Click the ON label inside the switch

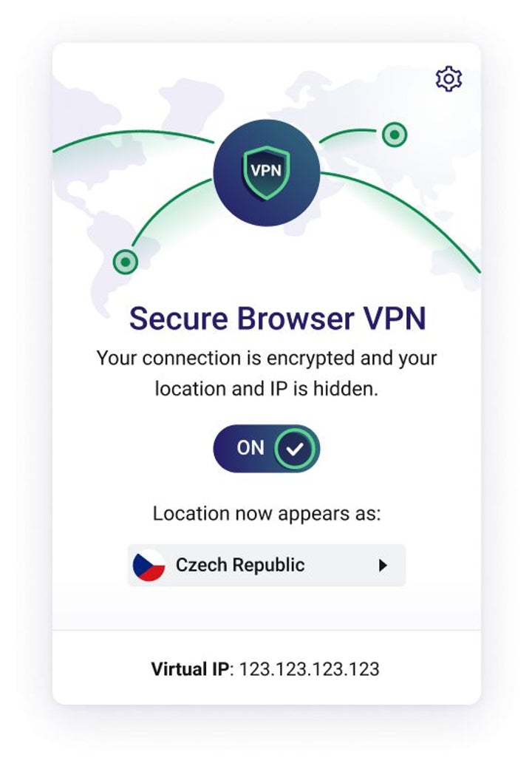click(x=250, y=448)
